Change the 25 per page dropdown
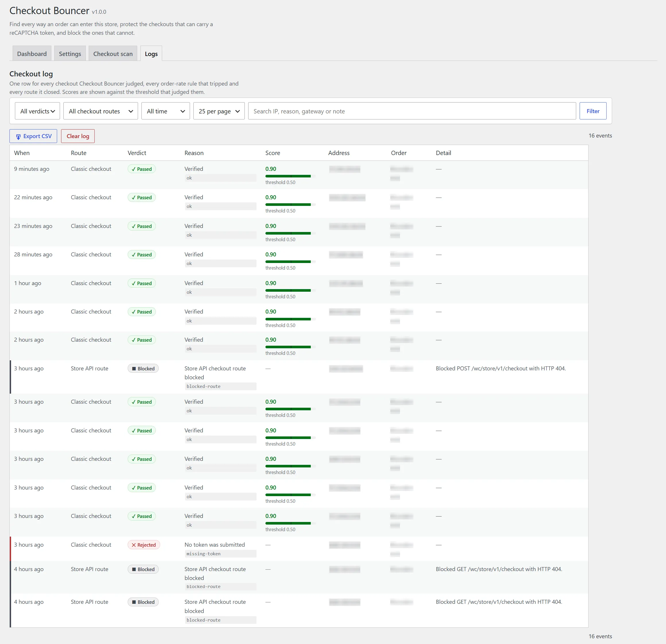 point(219,111)
